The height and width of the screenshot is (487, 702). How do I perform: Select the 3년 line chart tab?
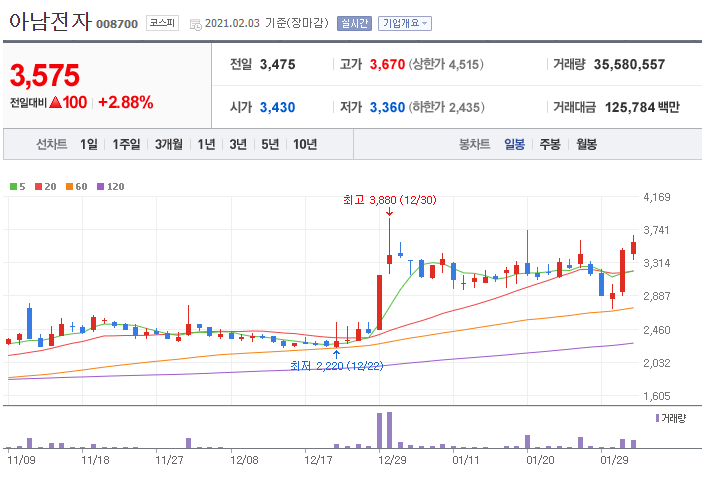click(x=238, y=144)
